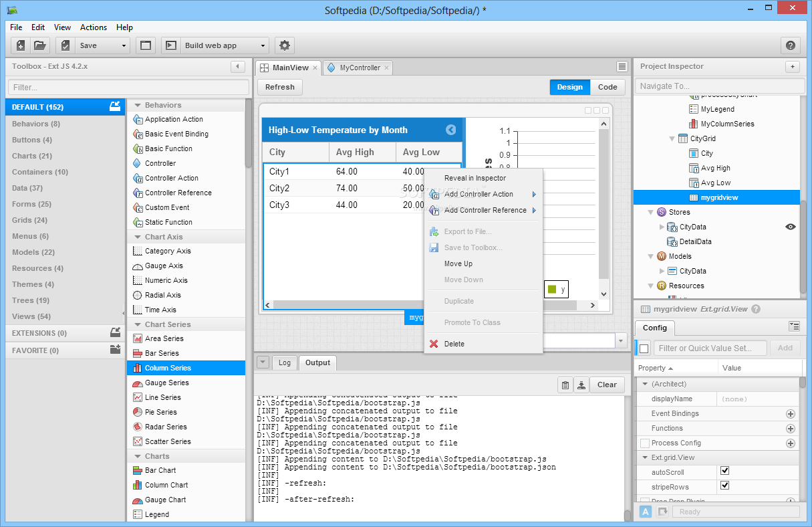This screenshot has height=527, width=812.
Task: Click the window preview toolbar icon
Action: [146, 45]
